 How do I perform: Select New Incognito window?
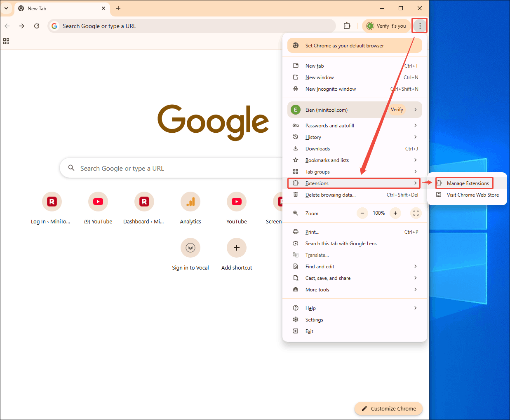(331, 89)
